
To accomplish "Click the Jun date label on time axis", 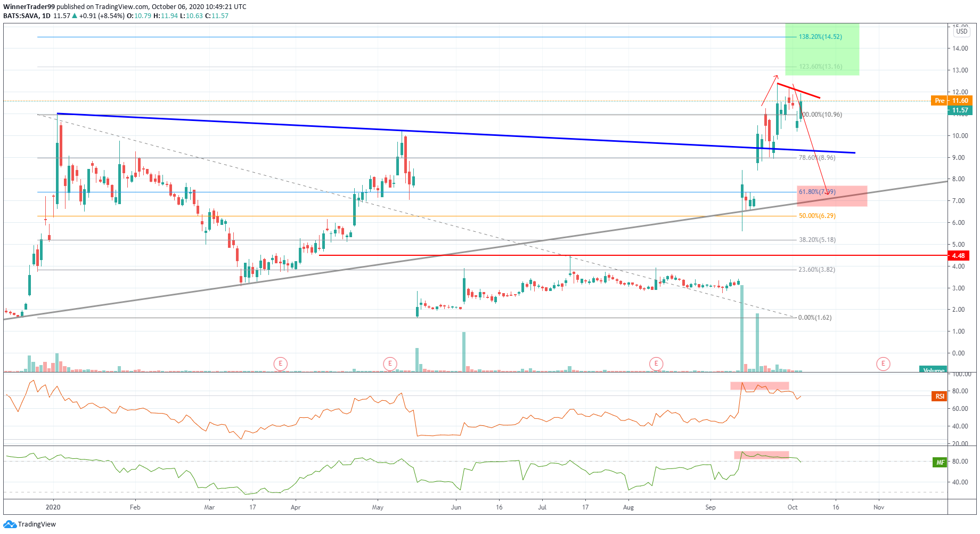I will pyautogui.click(x=456, y=507).
